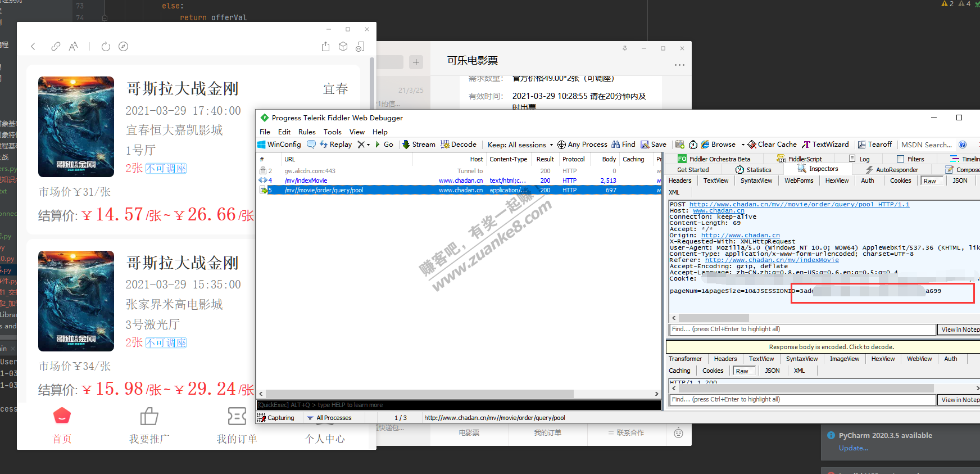Open the File menu in Fiddler
Screen dimensions: 980x474
pyautogui.click(x=265, y=132)
